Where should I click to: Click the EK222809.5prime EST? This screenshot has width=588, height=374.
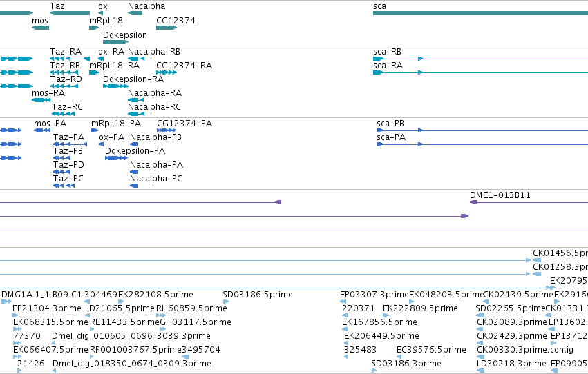coord(386,315)
